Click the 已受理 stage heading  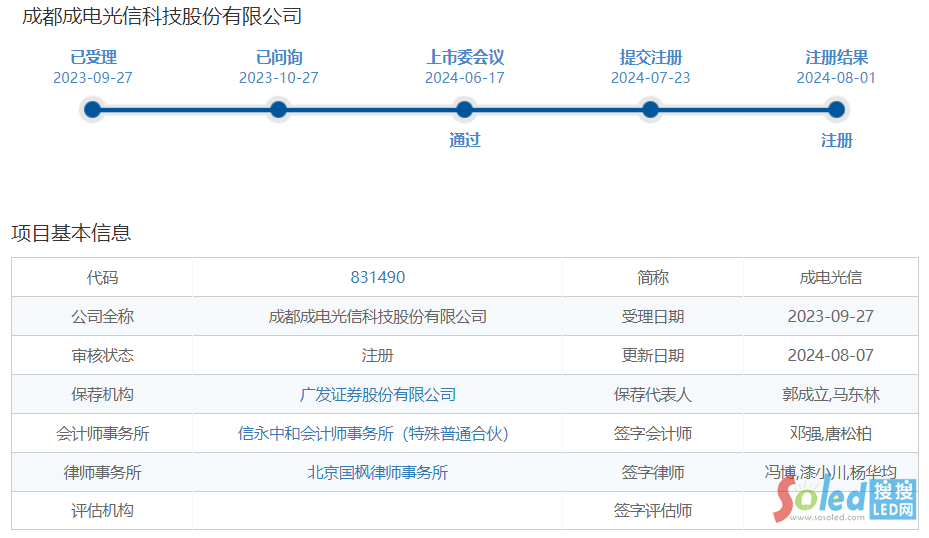93,58
